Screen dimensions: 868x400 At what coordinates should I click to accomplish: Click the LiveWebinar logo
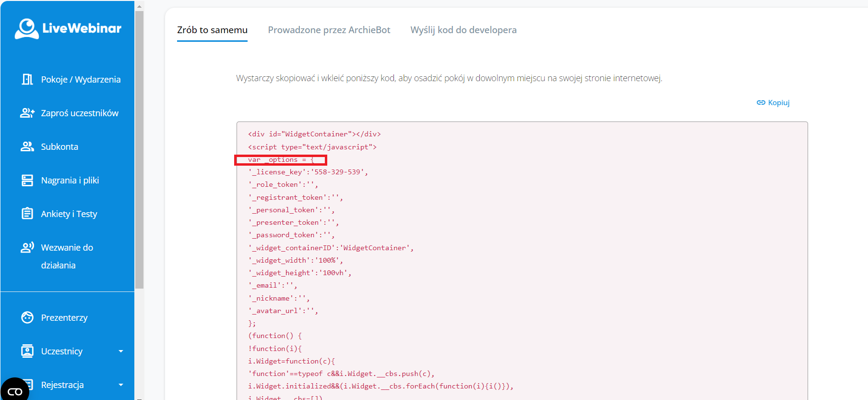tap(68, 28)
